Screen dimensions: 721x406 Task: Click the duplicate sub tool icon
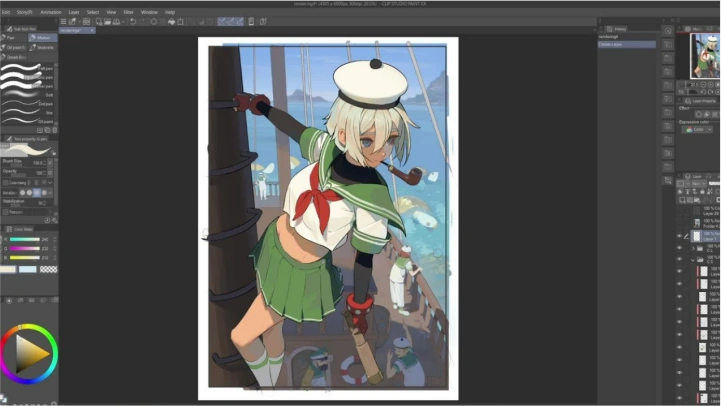point(47,130)
